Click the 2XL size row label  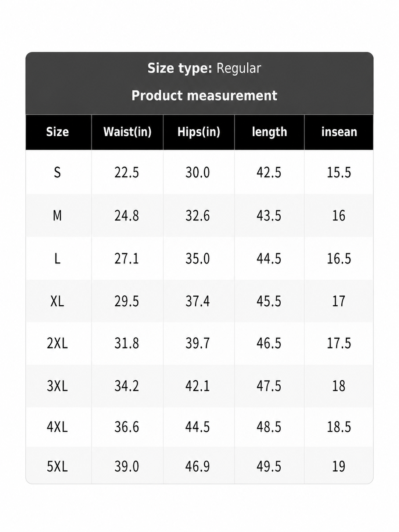(x=57, y=344)
